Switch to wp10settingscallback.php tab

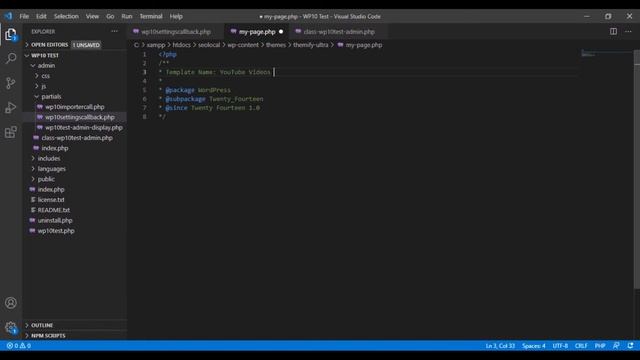[176, 31]
